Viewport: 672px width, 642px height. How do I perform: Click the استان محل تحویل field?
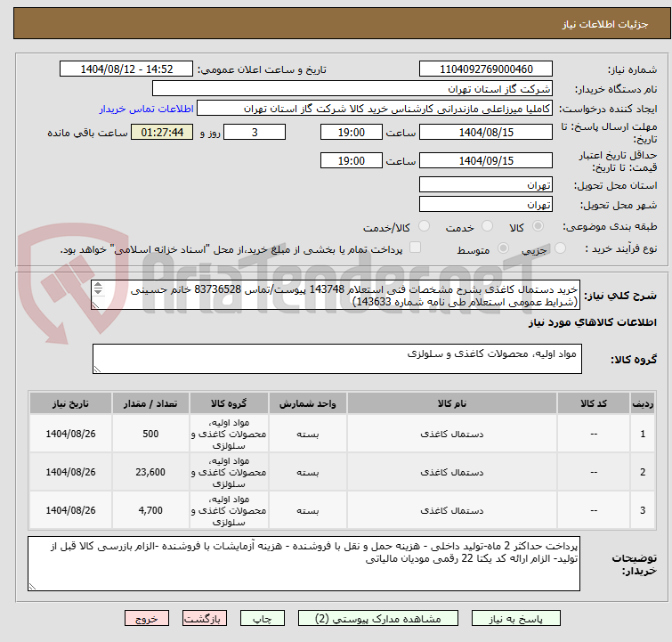(x=486, y=185)
